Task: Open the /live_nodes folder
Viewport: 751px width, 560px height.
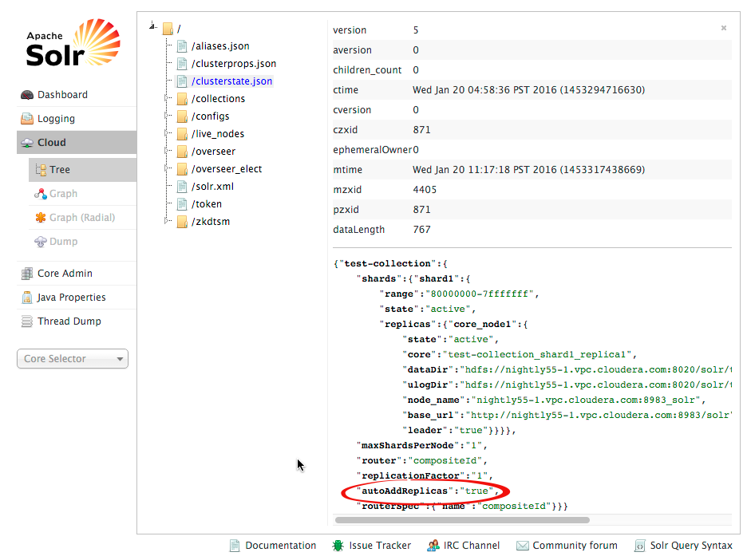Action: tap(217, 134)
